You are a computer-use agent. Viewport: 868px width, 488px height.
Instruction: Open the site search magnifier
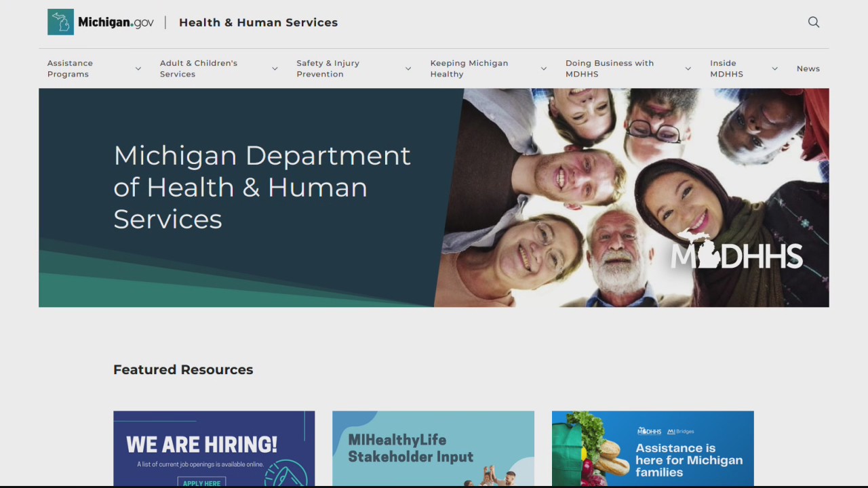tap(814, 22)
